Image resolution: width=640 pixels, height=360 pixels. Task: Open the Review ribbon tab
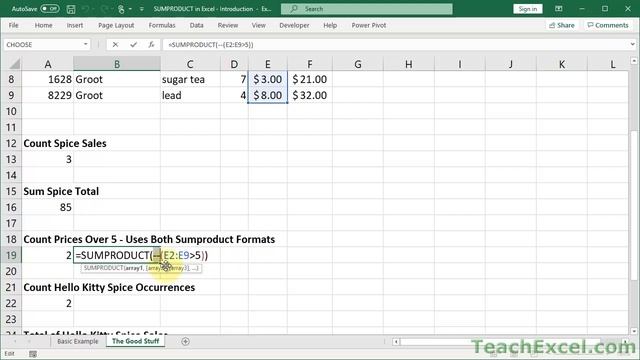coord(228,25)
